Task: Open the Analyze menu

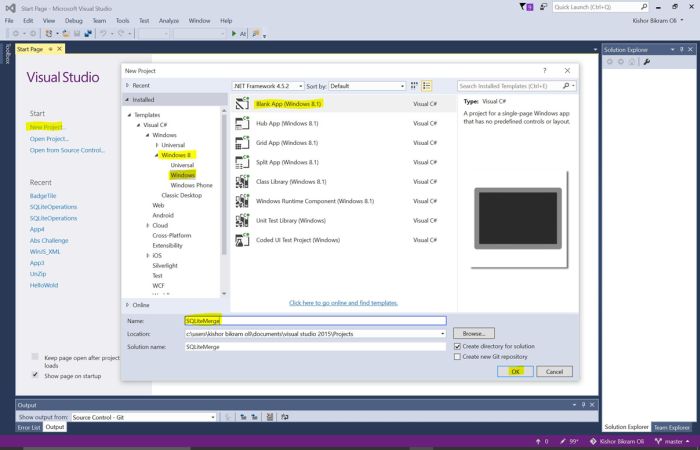Action: pyautogui.click(x=169, y=21)
